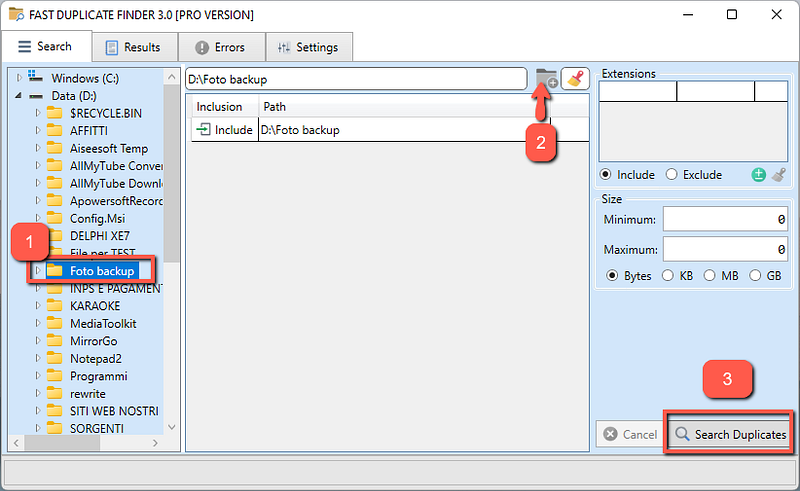The width and height of the screenshot is (800, 491).
Task: Expand the Foto backup folder node
Action: pyautogui.click(x=38, y=271)
